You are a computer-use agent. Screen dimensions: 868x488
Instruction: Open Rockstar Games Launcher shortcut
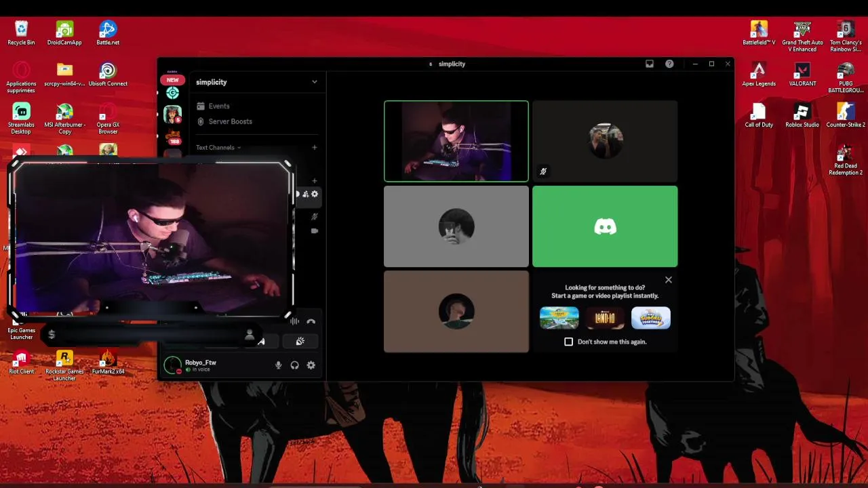(64, 366)
